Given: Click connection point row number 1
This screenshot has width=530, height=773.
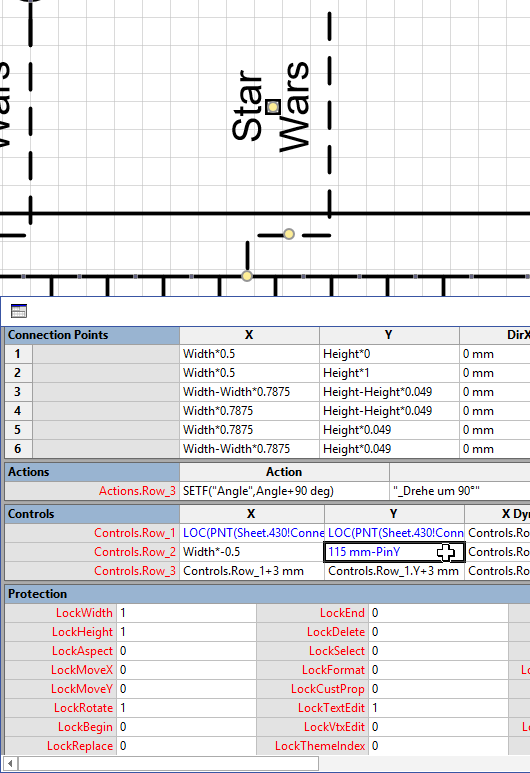Looking at the screenshot, I should (18, 354).
